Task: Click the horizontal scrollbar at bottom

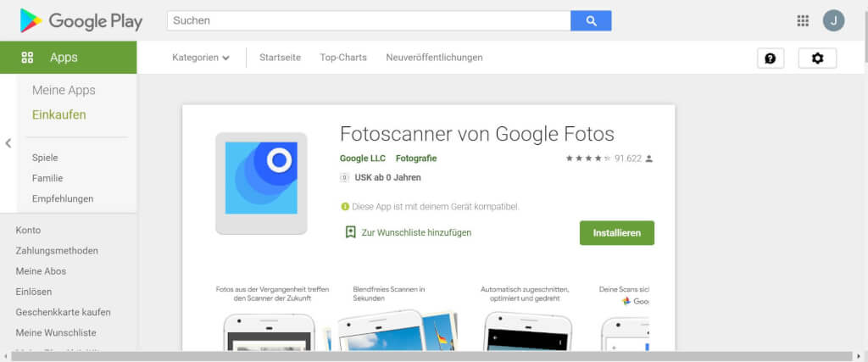Action: point(431,356)
